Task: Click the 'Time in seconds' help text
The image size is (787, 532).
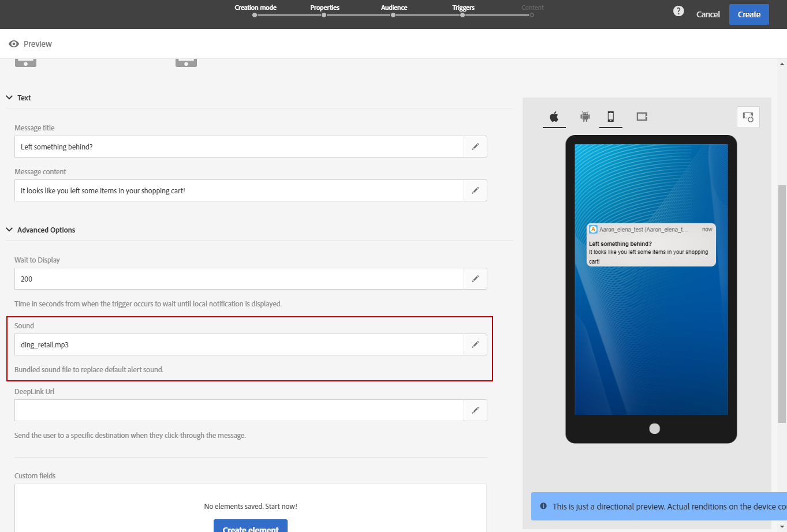Action: (148, 304)
